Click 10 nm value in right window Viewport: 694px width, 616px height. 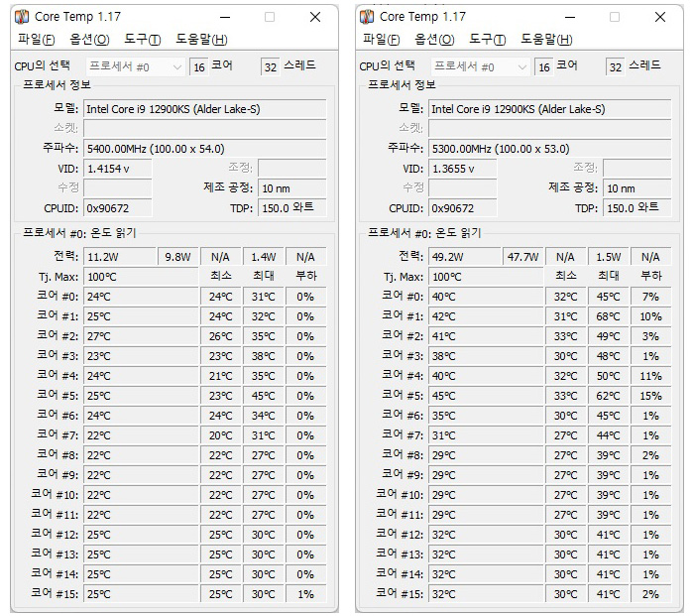636,188
